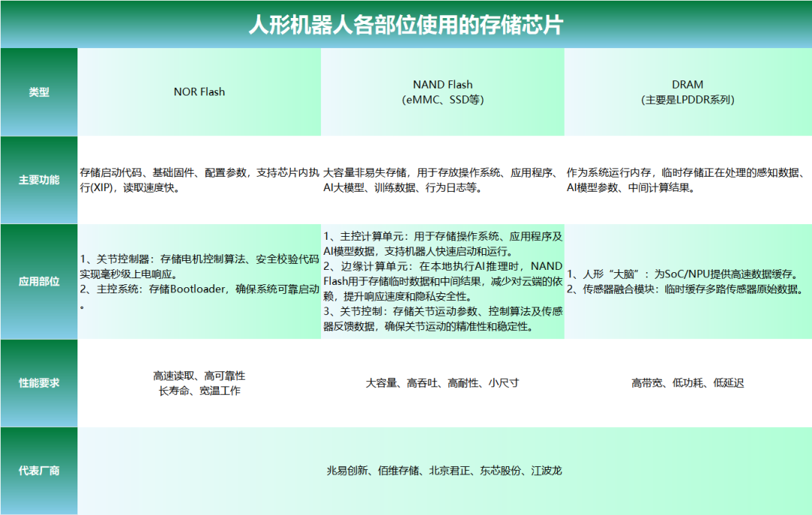The image size is (812, 515).
Task: Select the NOR Flash column header cell
Action: 199,92
